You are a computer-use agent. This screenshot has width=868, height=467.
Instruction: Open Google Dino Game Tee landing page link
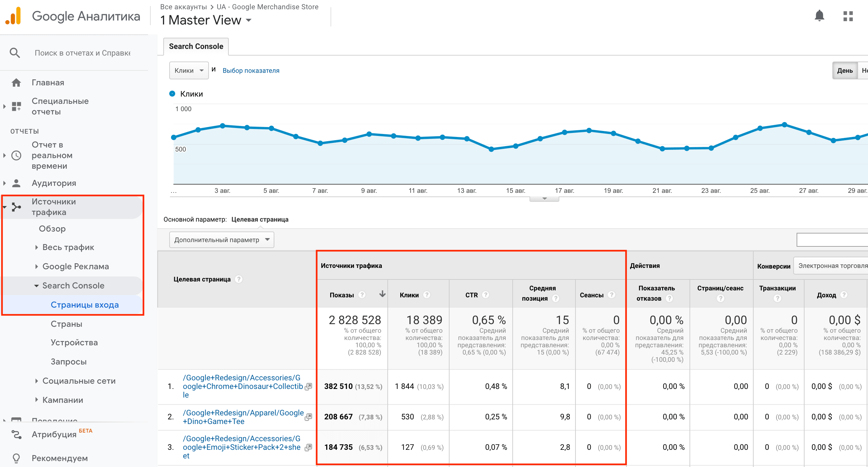pos(243,417)
